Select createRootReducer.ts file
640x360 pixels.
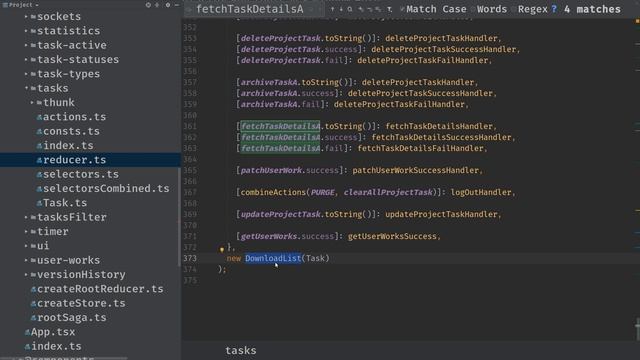pyautogui.click(x=100, y=289)
